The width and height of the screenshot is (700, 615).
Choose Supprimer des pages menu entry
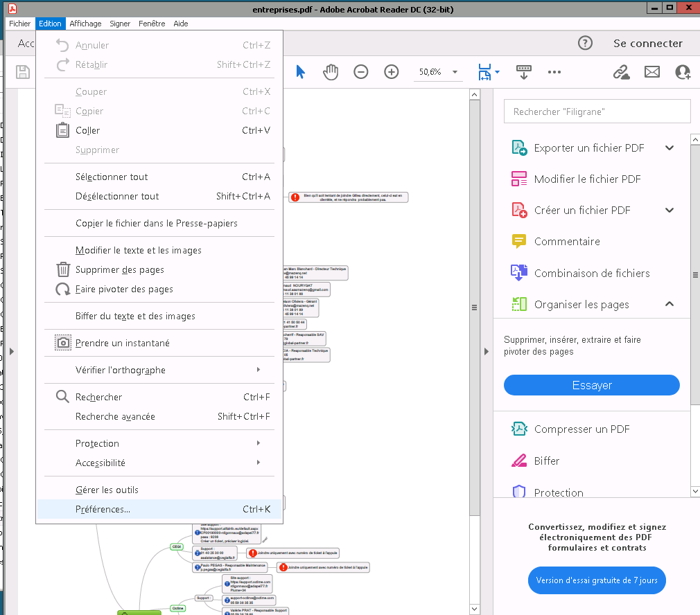[159, 270]
